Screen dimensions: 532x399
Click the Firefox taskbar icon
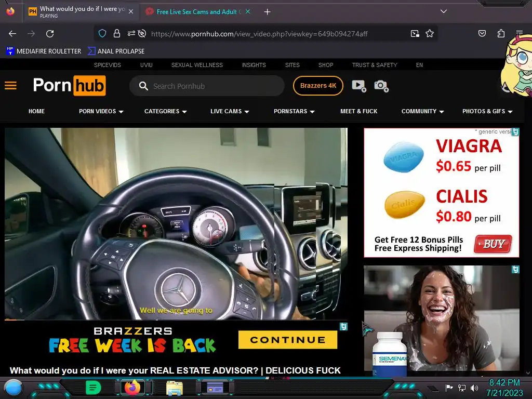coord(132,388)
